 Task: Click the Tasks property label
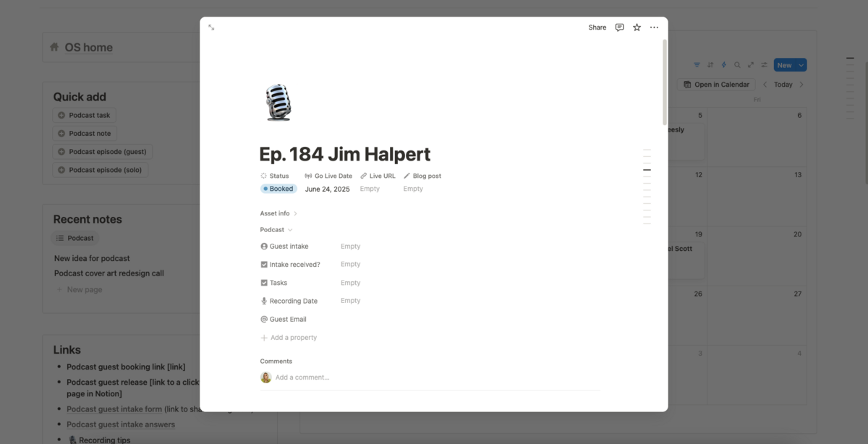(x=273, y=283)
